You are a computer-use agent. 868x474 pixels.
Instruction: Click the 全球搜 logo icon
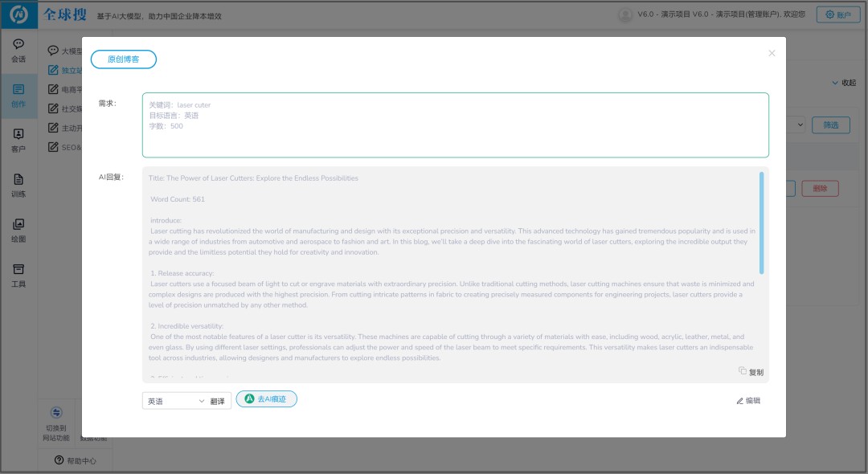[x=18, y=14]
